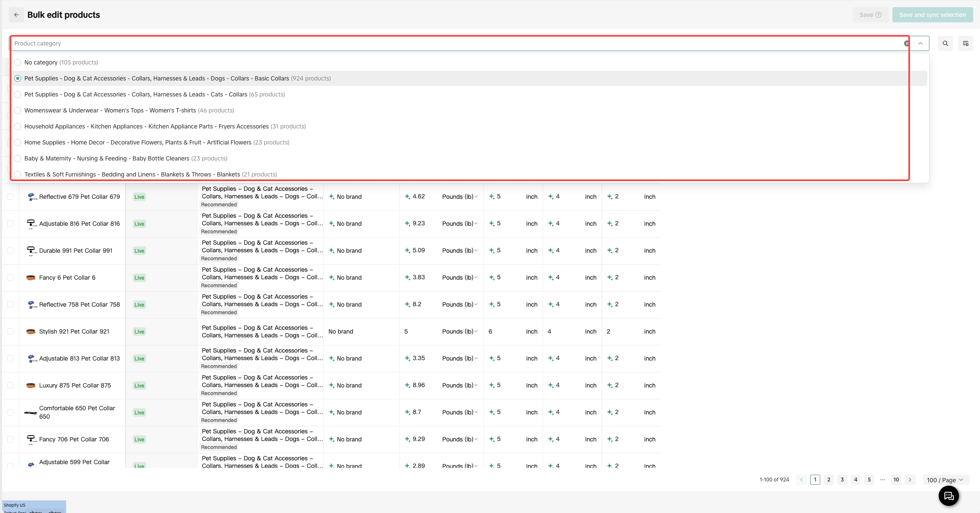Image resolution: width=980 pixels, height=513 pixels.
Task: Click the Save help question-mark icon
Action: tap(878, 15)
